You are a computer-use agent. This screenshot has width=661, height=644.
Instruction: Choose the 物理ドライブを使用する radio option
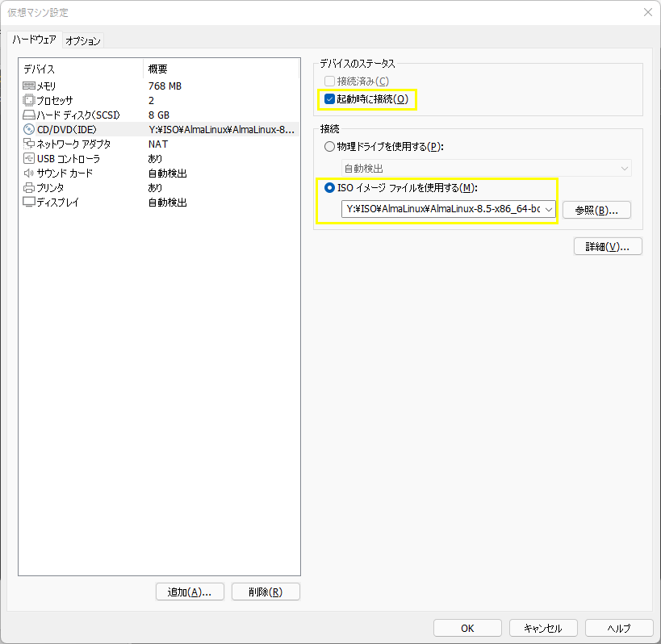(328, 147)
